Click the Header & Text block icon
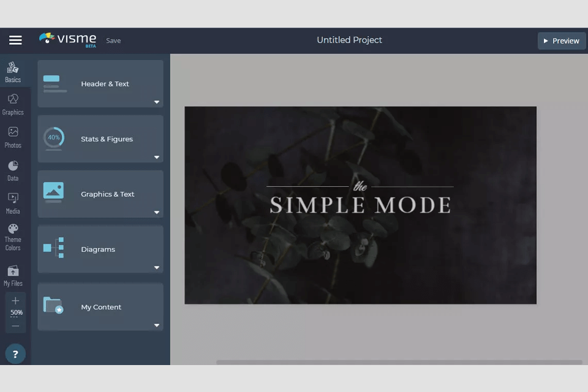Image resolution: width=588 pixels, height=392 pixels. [55, 84]
